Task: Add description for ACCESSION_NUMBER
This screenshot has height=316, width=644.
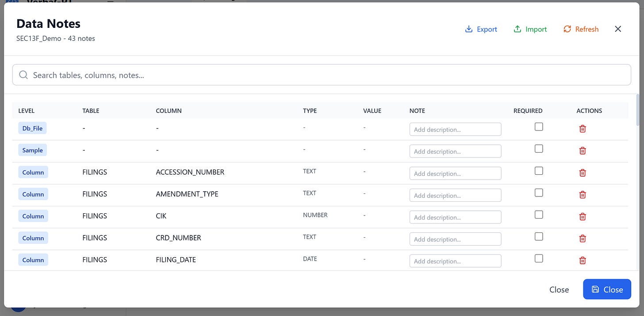Action: click(x=455, y=173)
